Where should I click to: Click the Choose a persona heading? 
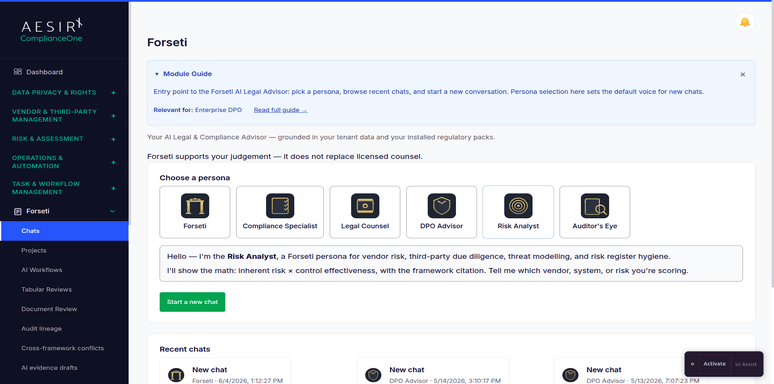click(x=194, y=178)
